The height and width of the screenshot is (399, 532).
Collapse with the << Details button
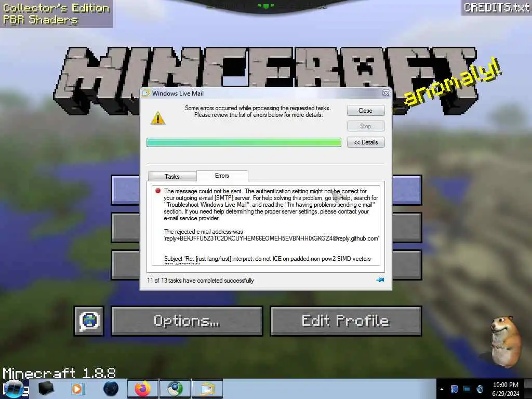(366, 142)
